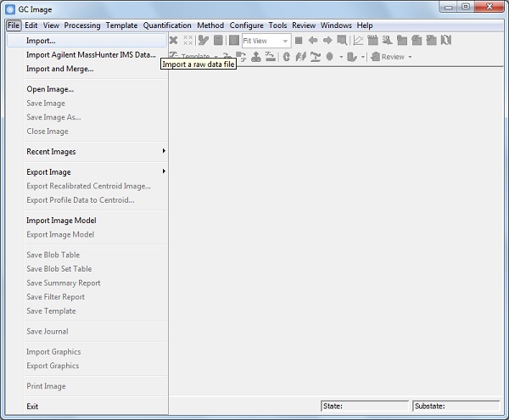
Task: Click the left arrow toolbar icon
Action: 313,40
